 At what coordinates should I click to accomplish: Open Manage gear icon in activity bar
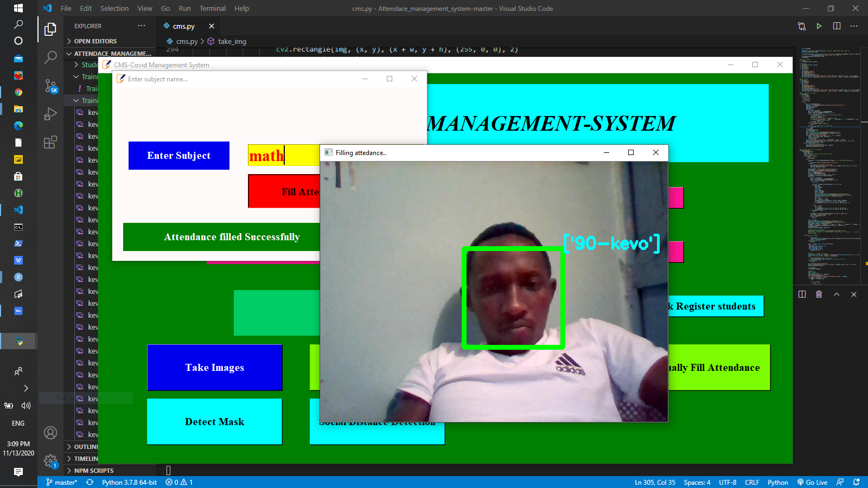click(x=50, y=461)
